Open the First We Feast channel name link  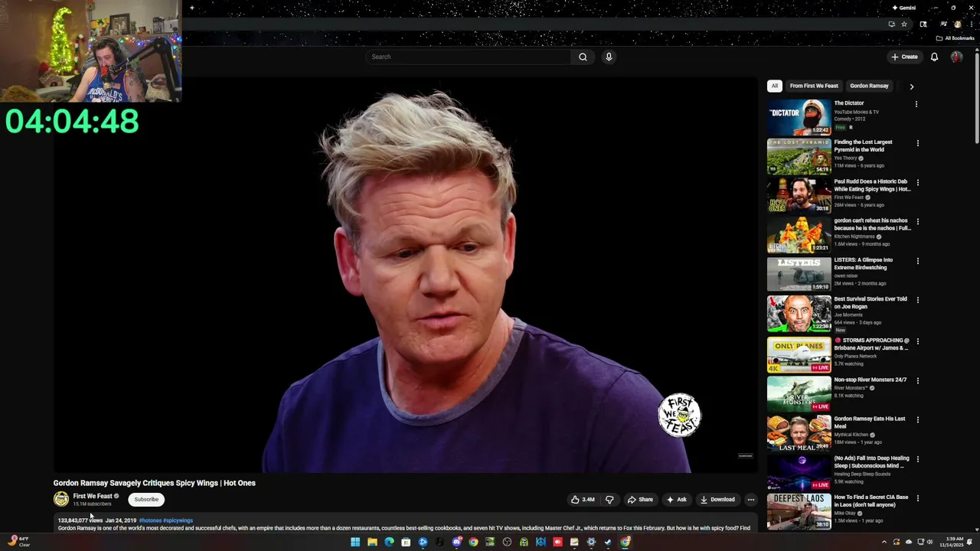pyautogui.click(x=93, y=496)
